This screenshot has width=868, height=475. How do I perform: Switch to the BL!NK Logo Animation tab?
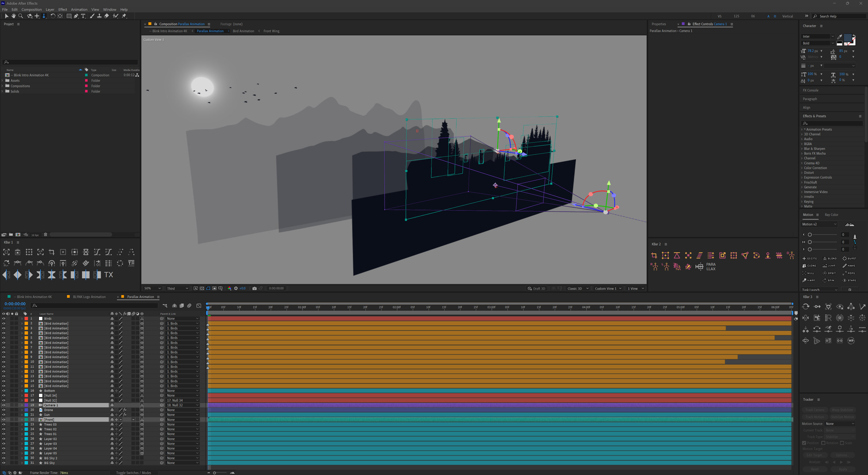click(89, 297)
